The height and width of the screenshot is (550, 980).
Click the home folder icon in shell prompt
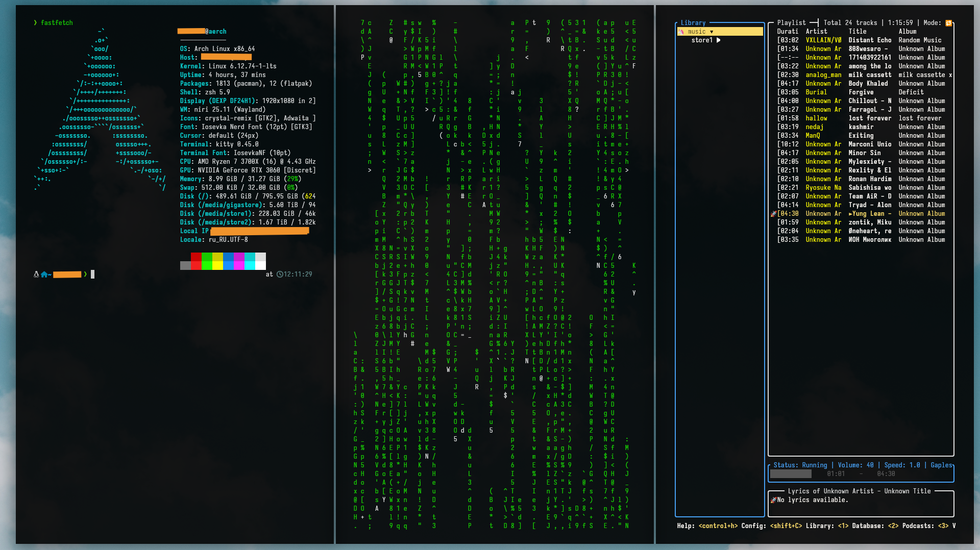(44, 274)
